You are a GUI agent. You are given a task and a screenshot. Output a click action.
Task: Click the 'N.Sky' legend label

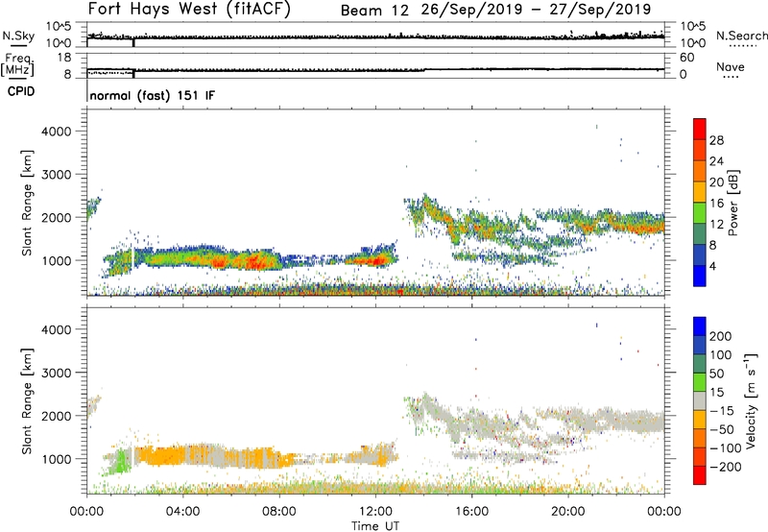click(18, 36)
